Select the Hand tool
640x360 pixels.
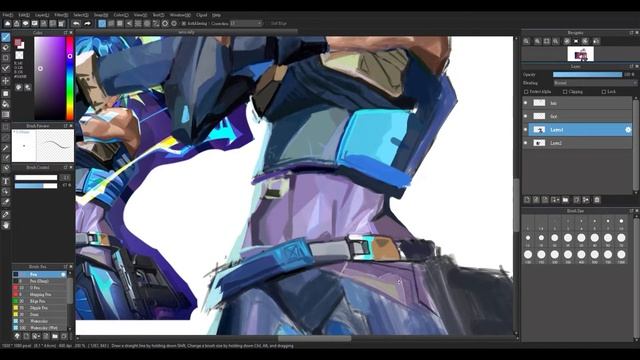coord(6,225)
